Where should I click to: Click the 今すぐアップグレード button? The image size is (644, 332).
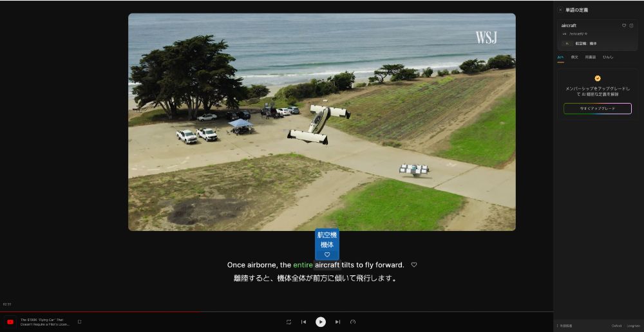click(x=598, y=109)
